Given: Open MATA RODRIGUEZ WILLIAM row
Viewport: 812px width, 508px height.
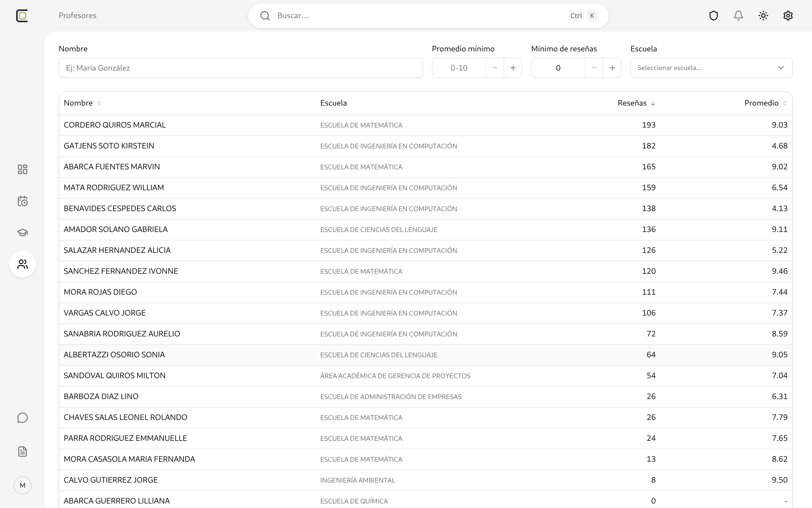Looking at the screenshot, I should pyautogui.click(x=425, y=187).
